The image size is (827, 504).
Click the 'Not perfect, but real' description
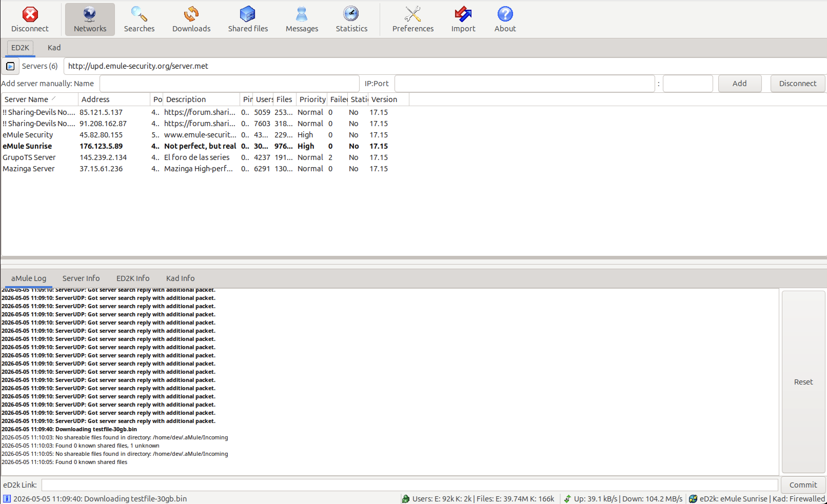tap(200, 146)
